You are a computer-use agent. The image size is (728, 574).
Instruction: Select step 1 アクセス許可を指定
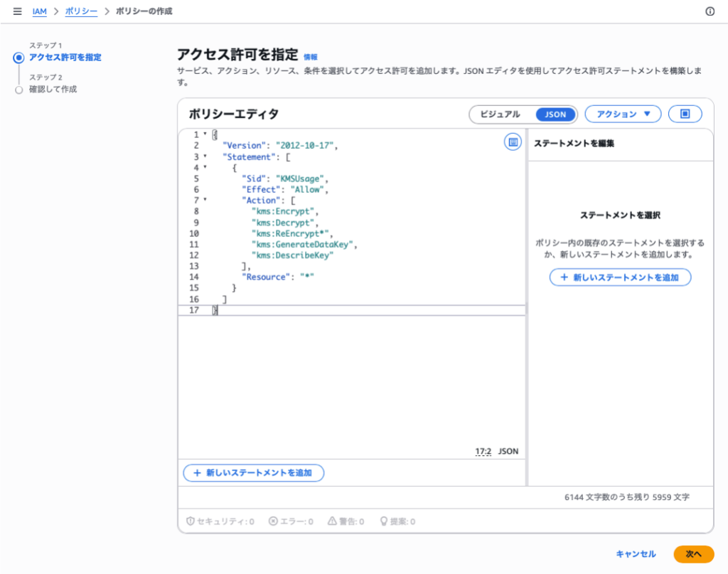coord(65,57)
